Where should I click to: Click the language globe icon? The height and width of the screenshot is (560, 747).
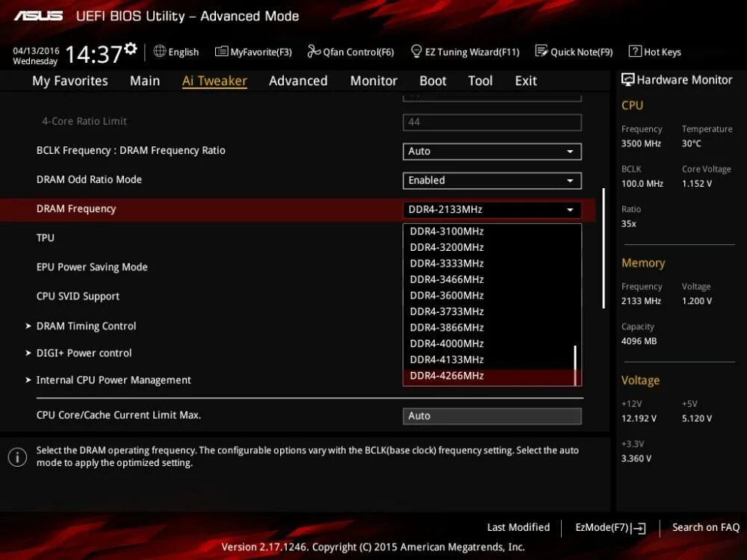point(160,51)
